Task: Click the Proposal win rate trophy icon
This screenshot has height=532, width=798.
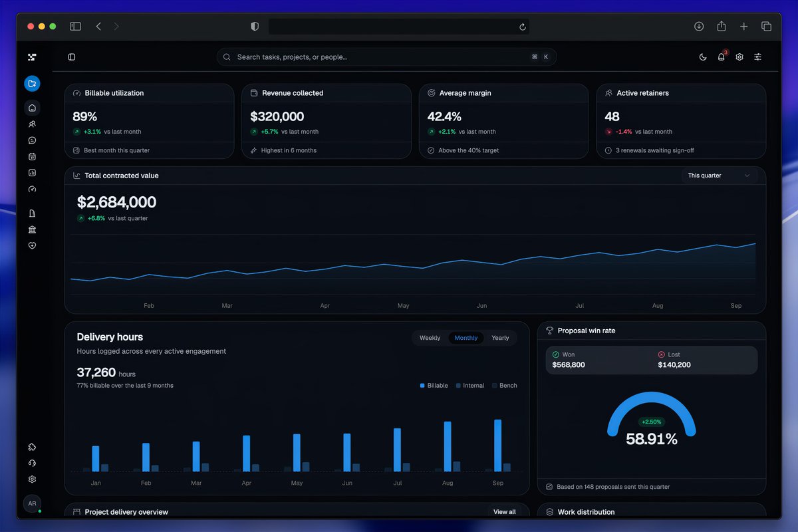Action: tap(549, 331)
